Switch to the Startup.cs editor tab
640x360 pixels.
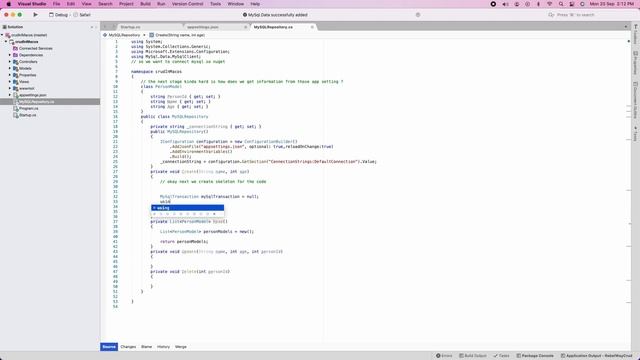coord(130,27)
